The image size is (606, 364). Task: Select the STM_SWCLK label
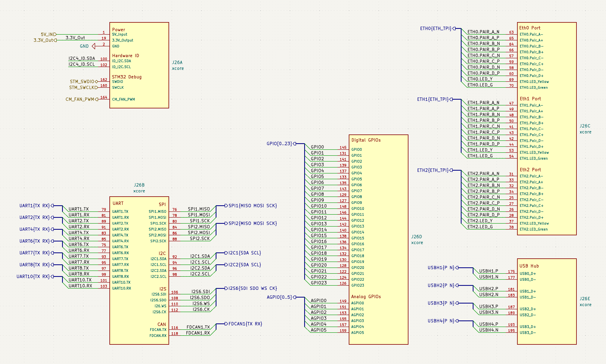pyautogui.click(x=83, y=88)
